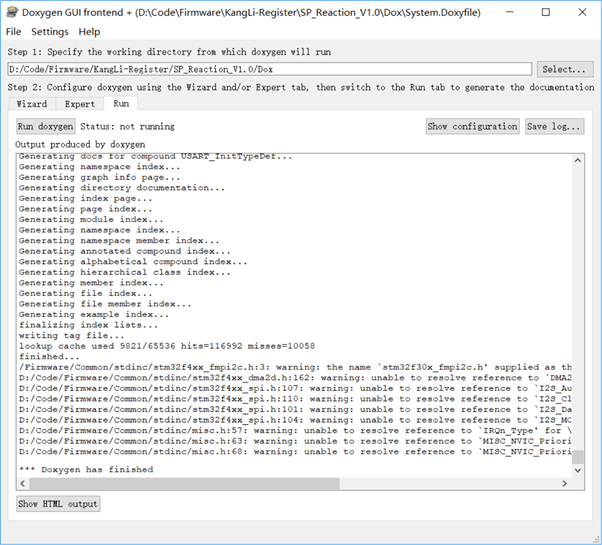The image size is (602, 545).
Task: Maximize the Doxygen window
Action: (546, 12)
